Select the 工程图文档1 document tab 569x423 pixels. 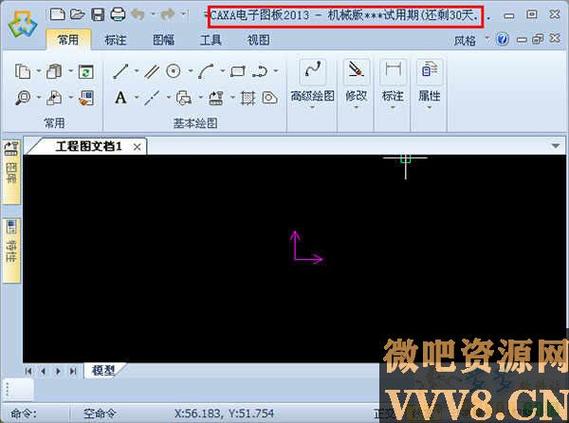[89, 147]
